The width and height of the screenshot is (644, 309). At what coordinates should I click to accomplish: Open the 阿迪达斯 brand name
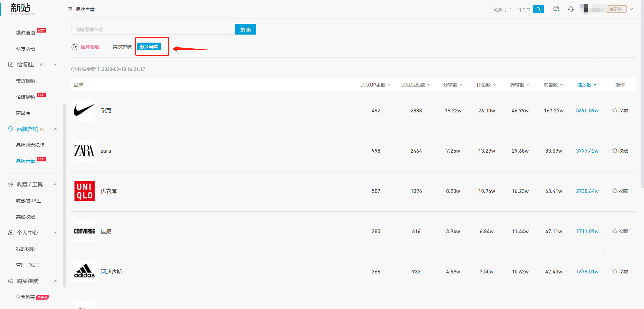click(111, 271)
